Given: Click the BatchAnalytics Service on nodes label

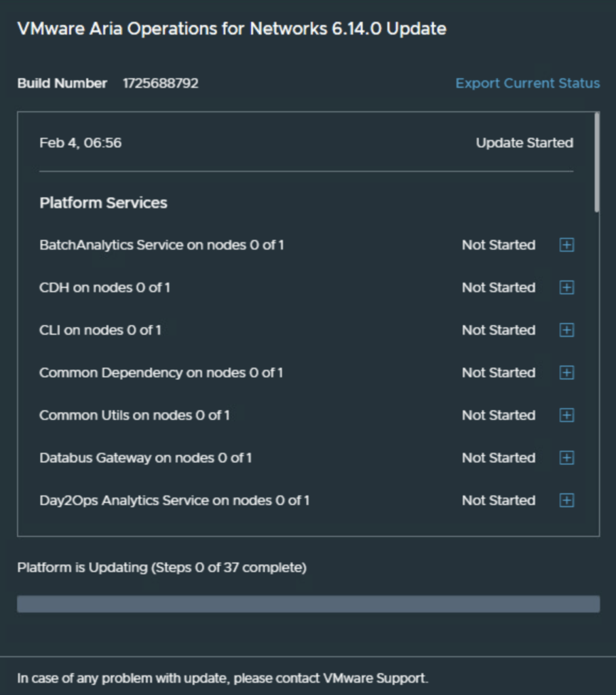Looking at the screenshot, I should click(161, 245).
